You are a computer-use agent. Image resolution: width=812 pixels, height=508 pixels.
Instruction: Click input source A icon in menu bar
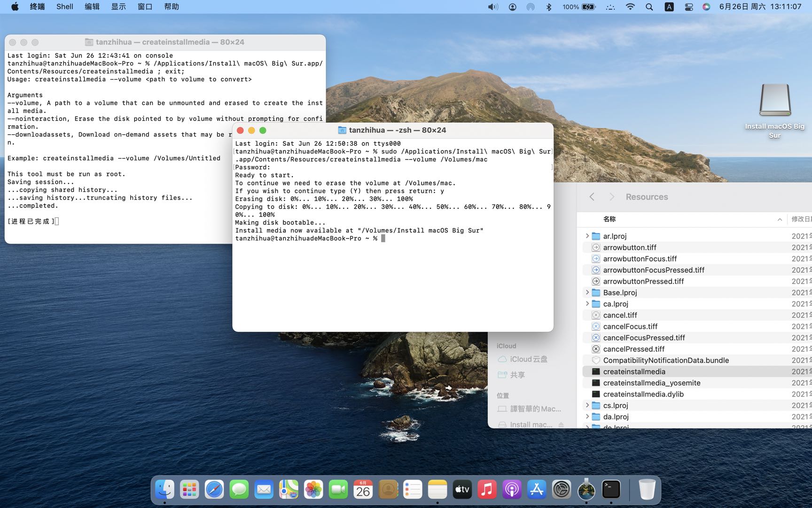[669, 7]
